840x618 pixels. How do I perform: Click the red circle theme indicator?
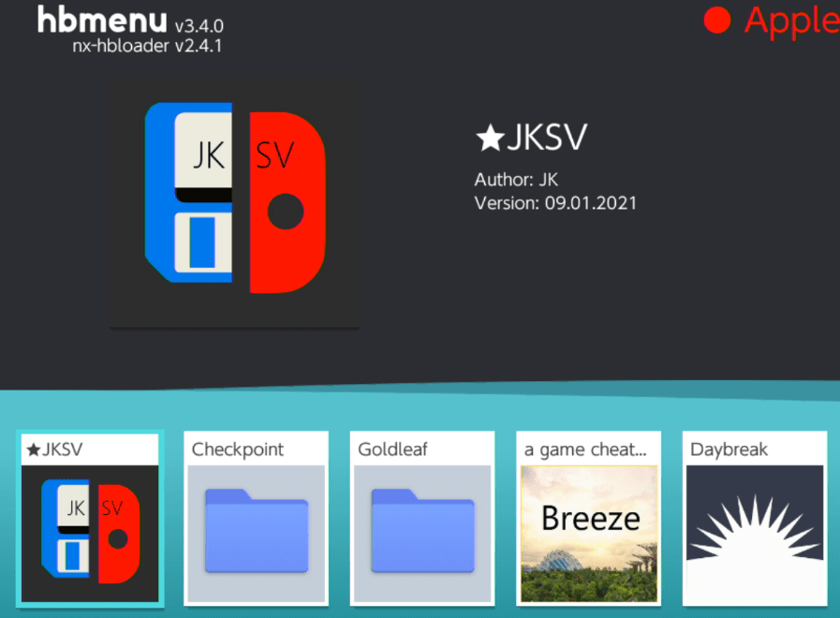pyautogui.click(x=717, y=21)
